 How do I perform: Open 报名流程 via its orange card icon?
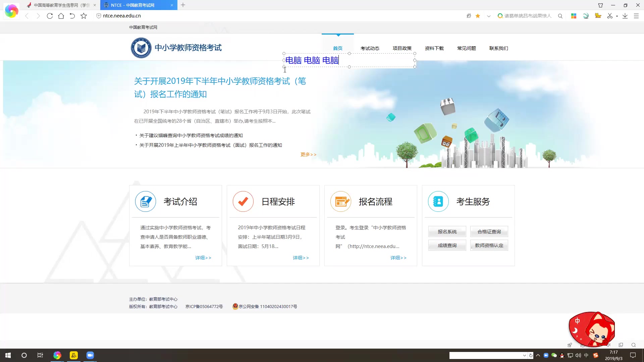point(340,201)
